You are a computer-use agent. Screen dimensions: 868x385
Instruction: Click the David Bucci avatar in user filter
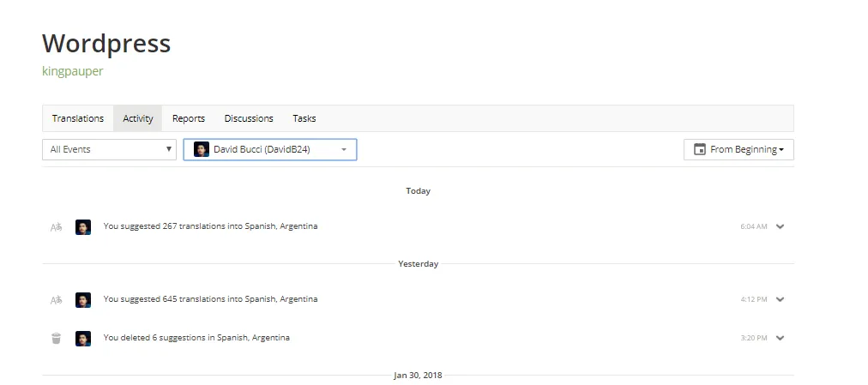click(x=202, y=149)
